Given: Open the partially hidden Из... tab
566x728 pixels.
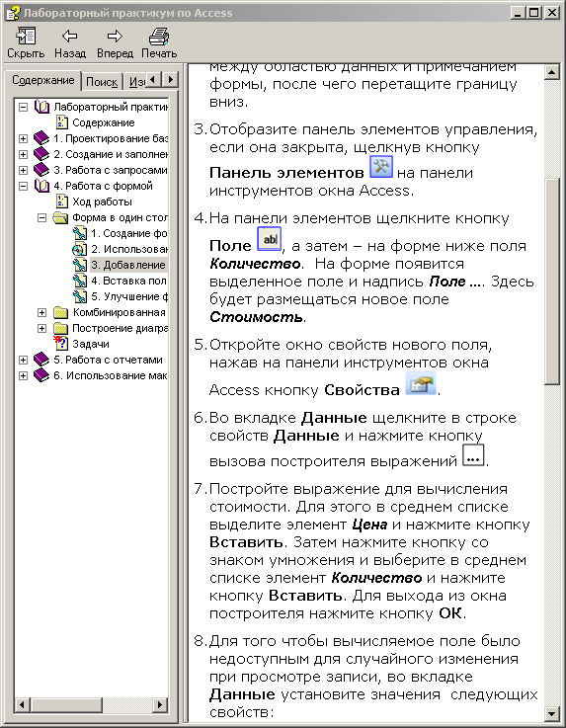Looking at the screenshot, I should [135, 82].
